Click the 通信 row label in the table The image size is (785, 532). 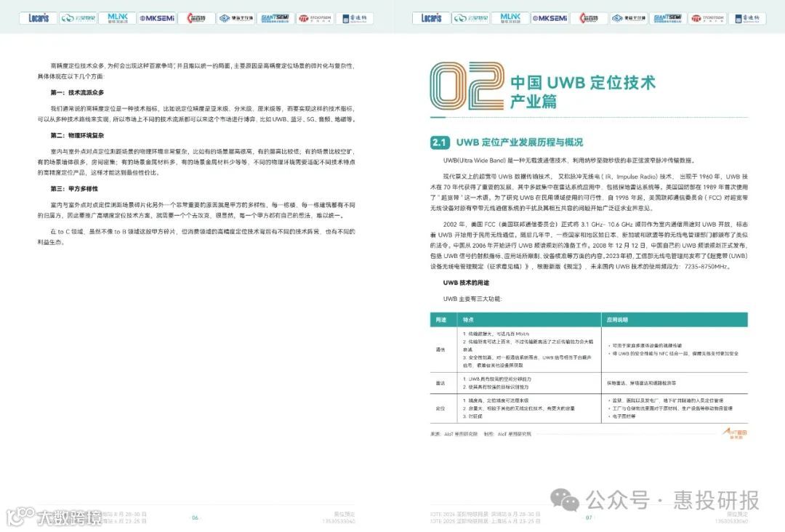tap(440, 350)
